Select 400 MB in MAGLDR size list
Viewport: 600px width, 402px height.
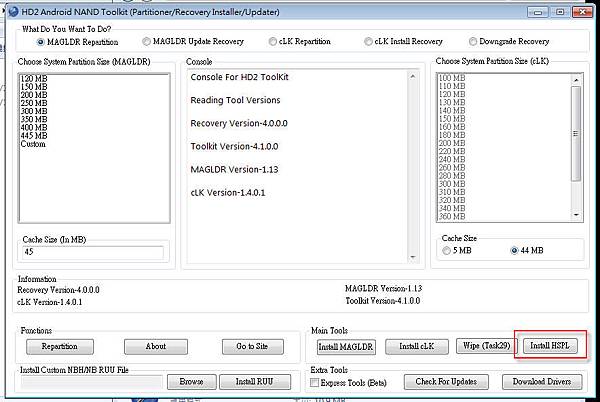[x=34, y=128]
